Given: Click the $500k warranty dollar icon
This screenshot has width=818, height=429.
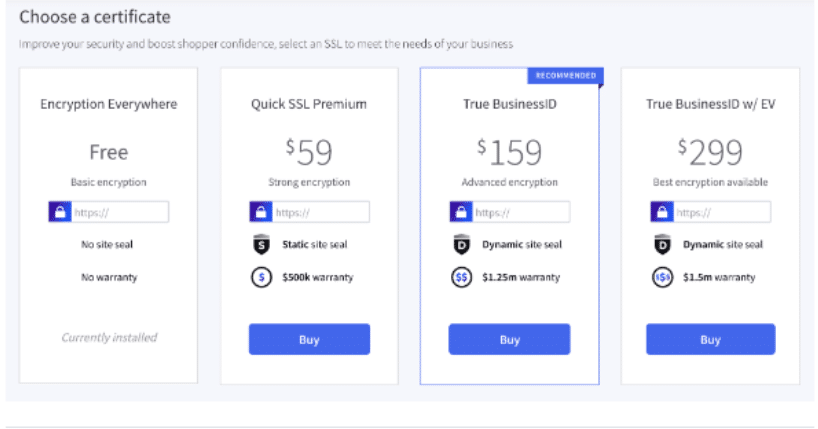Looking at the screenshot, I should (260, 277).
